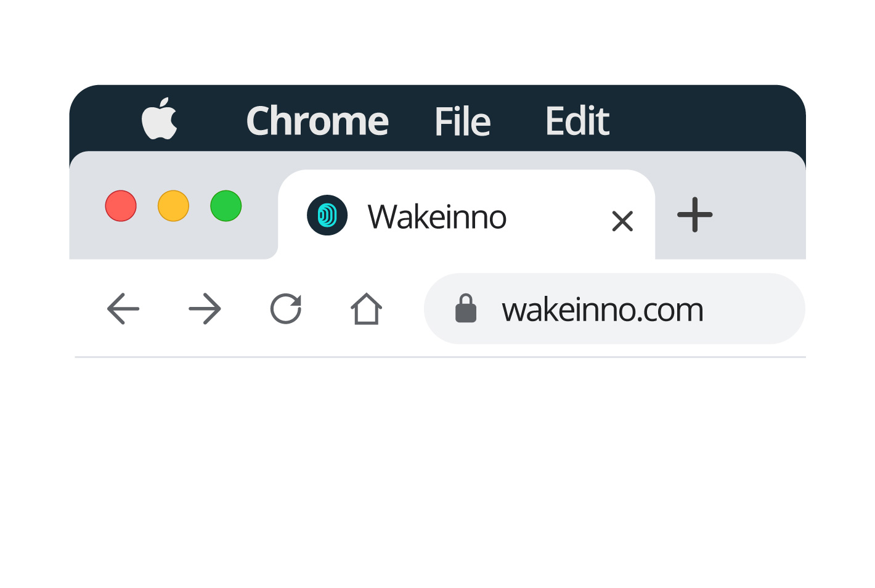Click the red close window button
Viewport: 875px width, 588px height.
tap(121, 206)
